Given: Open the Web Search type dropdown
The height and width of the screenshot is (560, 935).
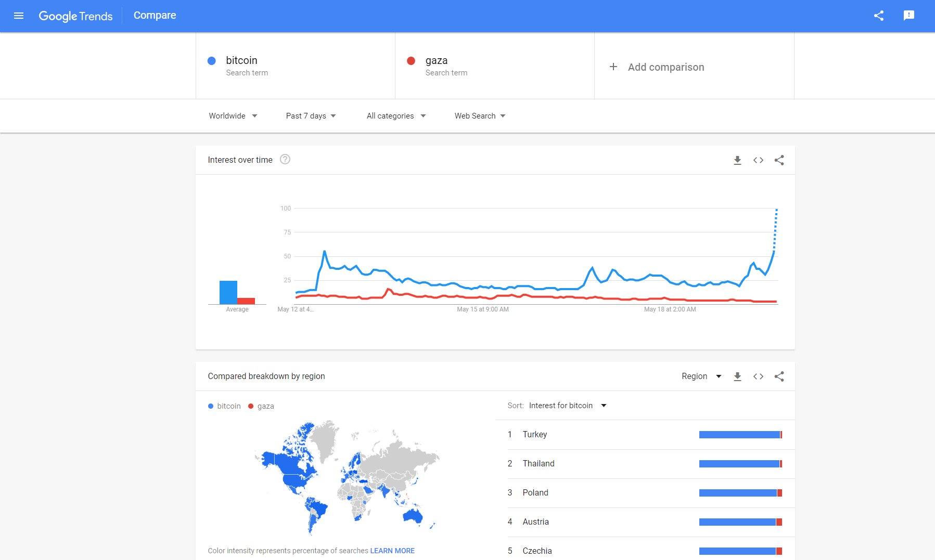Looking at the screenshot, I should point(480,116).
